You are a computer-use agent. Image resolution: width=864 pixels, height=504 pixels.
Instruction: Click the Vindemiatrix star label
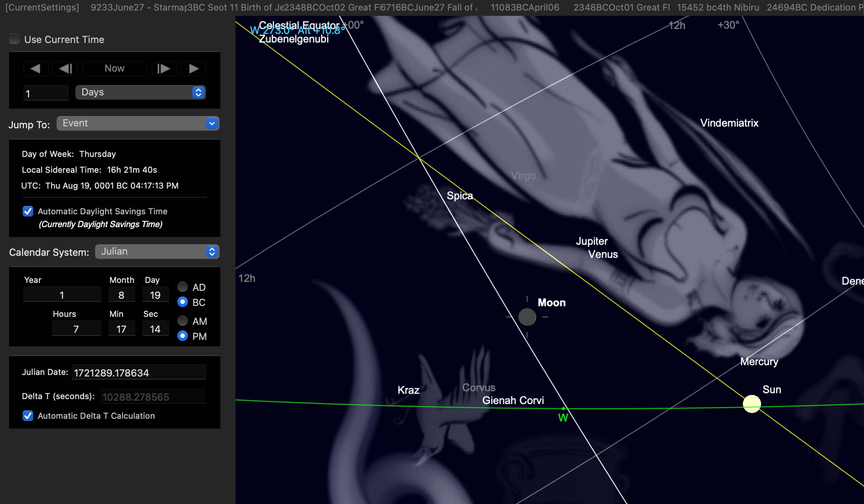pos(729,123)
